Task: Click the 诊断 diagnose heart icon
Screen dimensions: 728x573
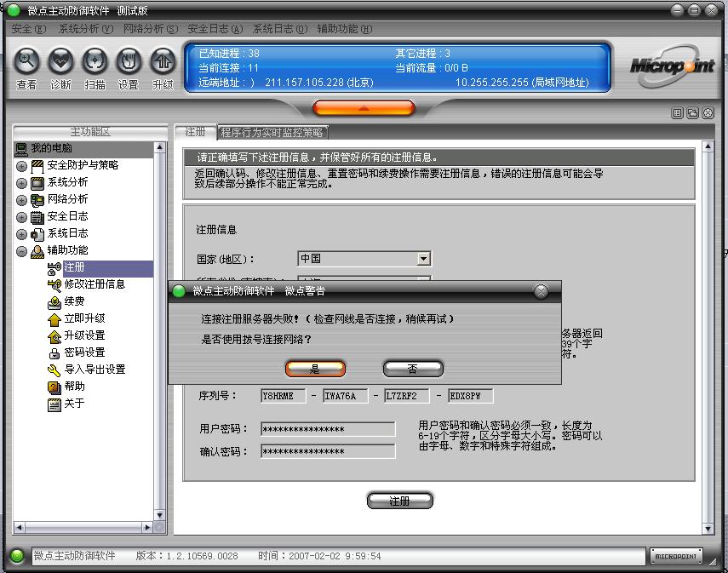Action: pyautogui.click(x=60, y=60)
